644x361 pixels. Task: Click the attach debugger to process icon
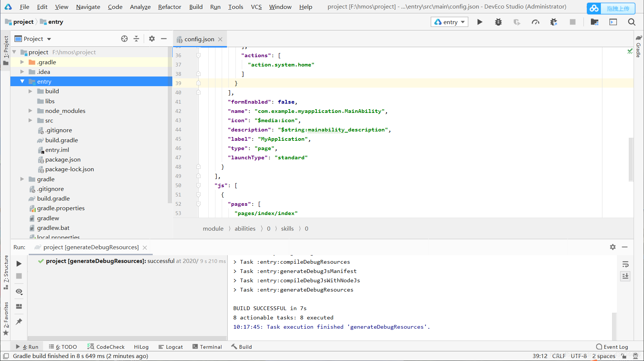(x=554, y=22)
